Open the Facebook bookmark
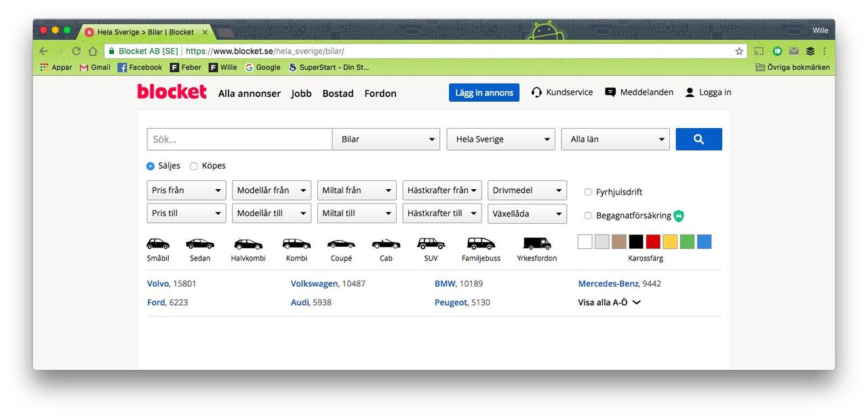Screen dimensions: 868x417 click(140, 67)
